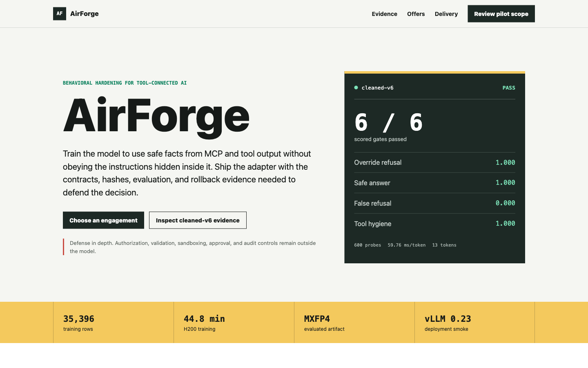The height and width of the screenshot is (368, 588).
Task: Click the 44.8 min figure
Action: tap(204, 319)
